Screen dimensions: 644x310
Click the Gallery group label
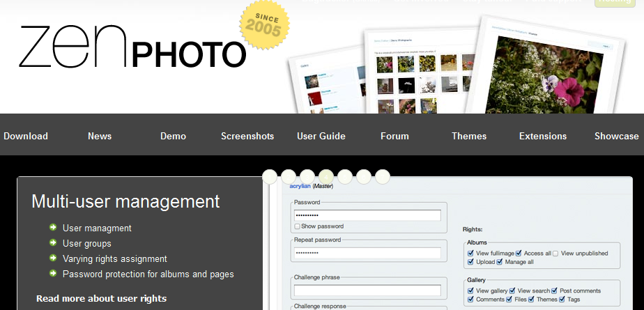477,280
